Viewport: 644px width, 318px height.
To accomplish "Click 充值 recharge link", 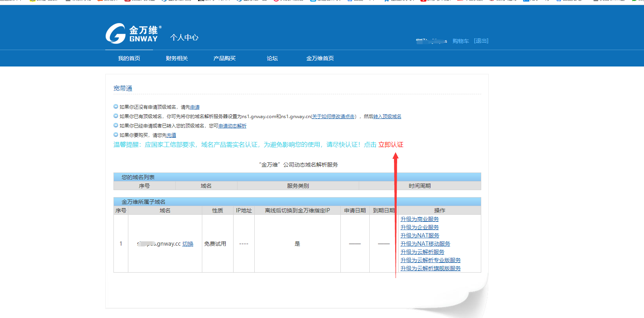I will tap(171, 135).
